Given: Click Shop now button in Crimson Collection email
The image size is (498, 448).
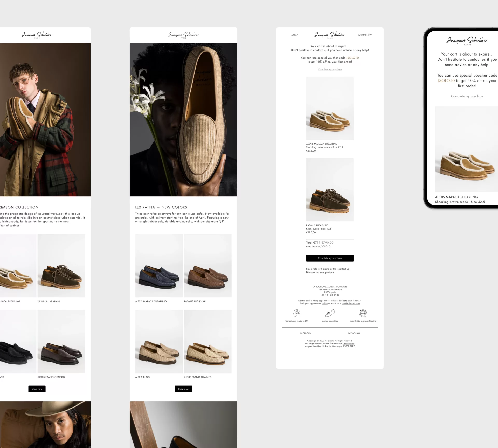Looking at the screenshot, I should click(x=37, y=389).
